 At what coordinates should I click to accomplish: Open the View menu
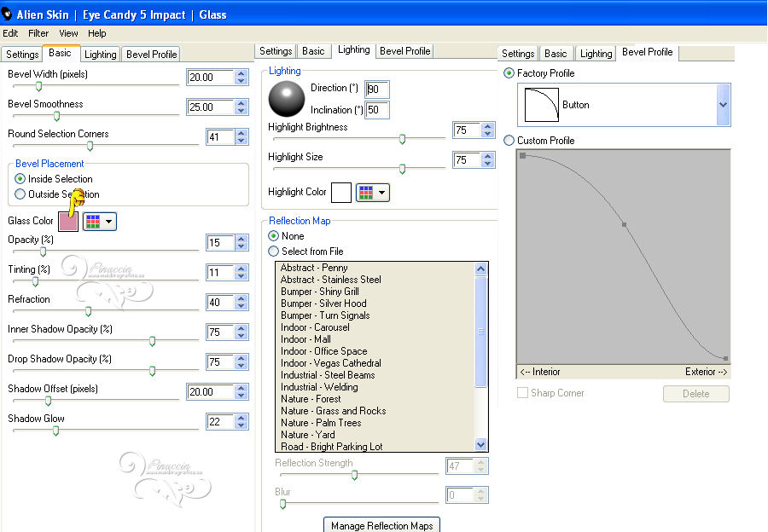coord(68,33)
